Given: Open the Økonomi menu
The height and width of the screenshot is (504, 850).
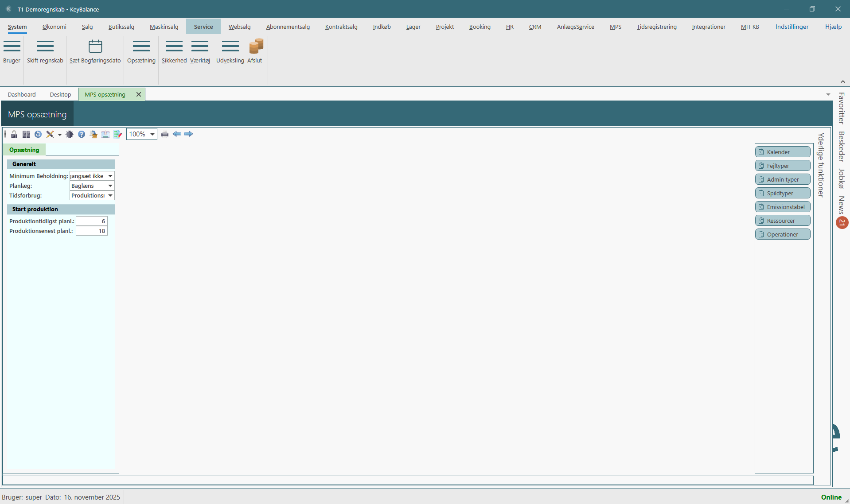Looking at the screenshot, I should tap(54, 27).
